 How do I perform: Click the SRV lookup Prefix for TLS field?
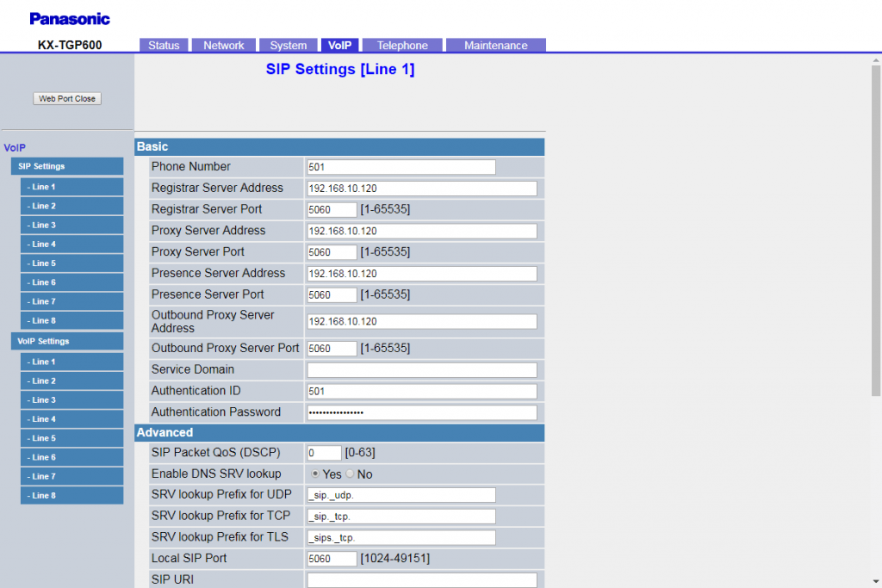(x=401, y=538)
